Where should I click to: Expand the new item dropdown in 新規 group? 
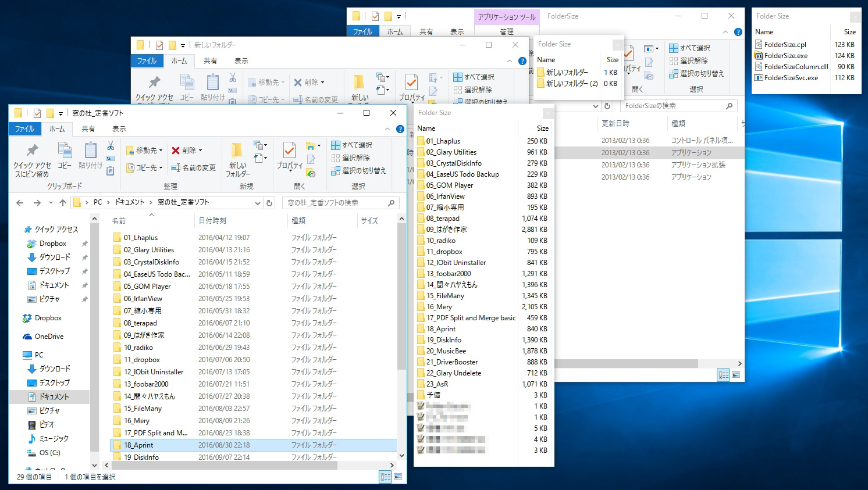coord(260,145)
